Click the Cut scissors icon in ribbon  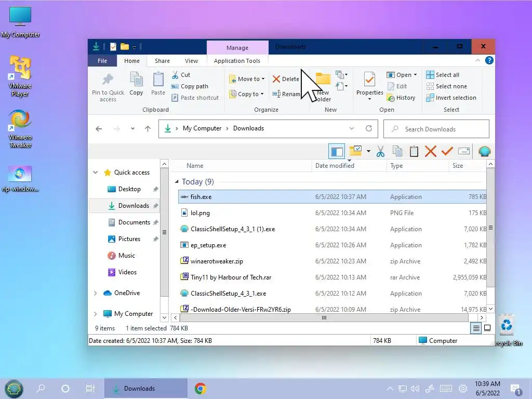pyautogui.click(x=175, y=75)
